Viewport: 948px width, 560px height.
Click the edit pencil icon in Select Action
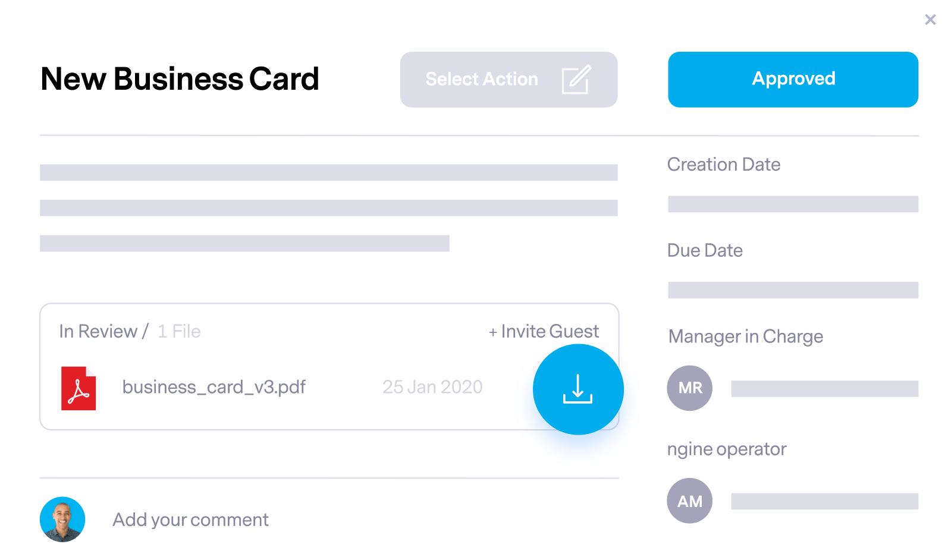click(576, 80)
